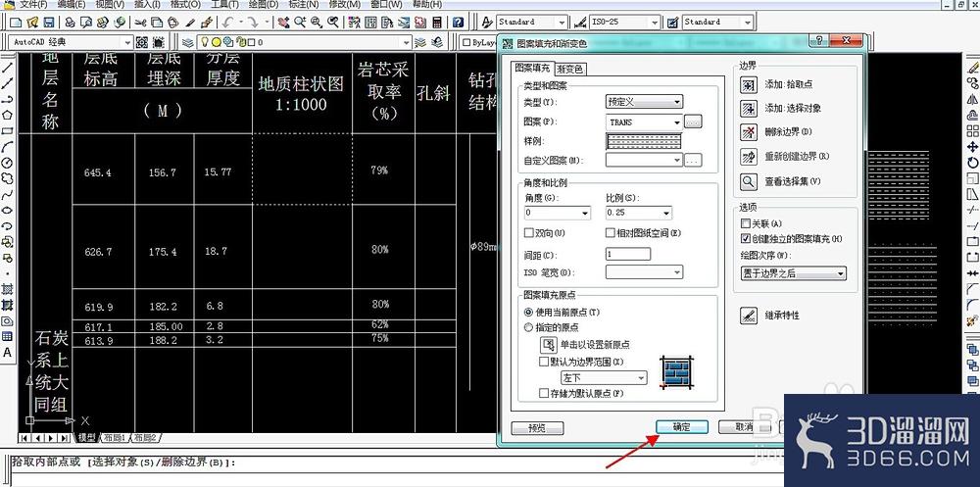Toggle 存储为默认原点 checkbox
The height and width of the screenshot is (487, 980).
click(x=544, y=393)
